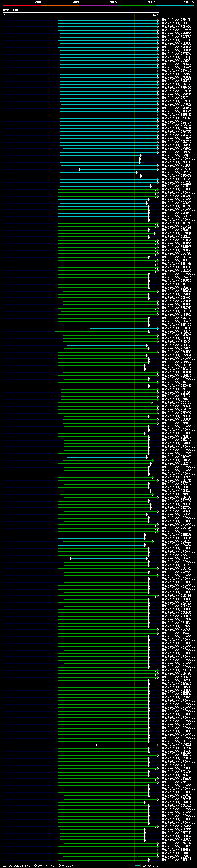The height and width of the screenshot is (868, 197).
Task: Click the UniRef100_Q6V959 label
Action: [x=177, y=74]
